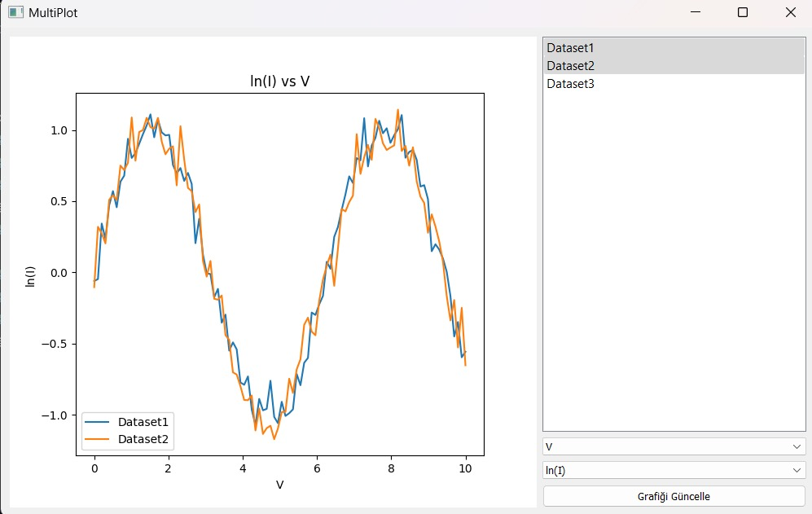The image size is (812, 514).
Task: Click the vertical ln(I) y-axis label
Action: pos(31,277)
